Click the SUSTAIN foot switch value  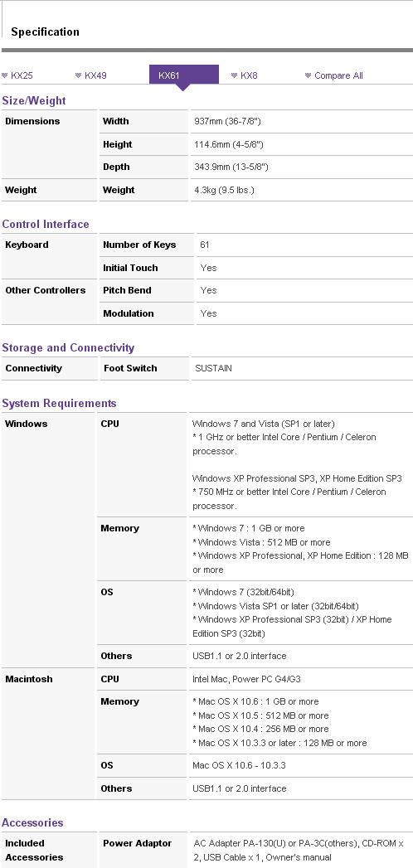coord(213,368)
